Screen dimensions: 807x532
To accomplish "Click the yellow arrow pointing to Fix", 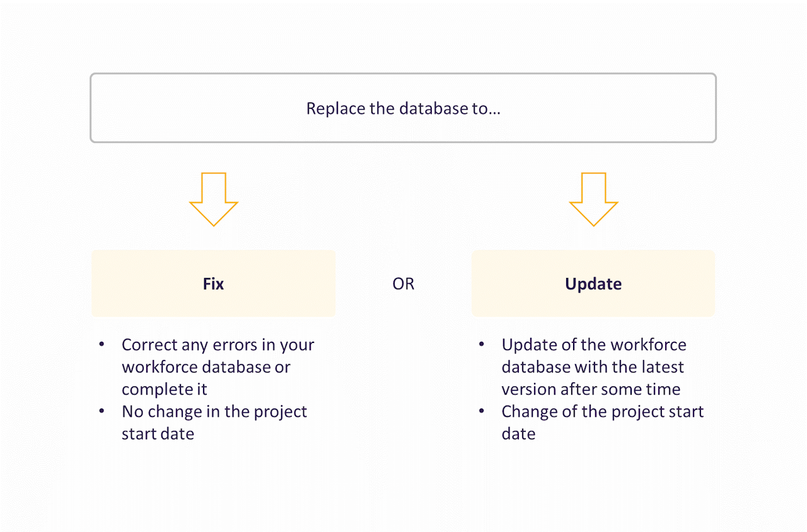I will coord(214,199).
